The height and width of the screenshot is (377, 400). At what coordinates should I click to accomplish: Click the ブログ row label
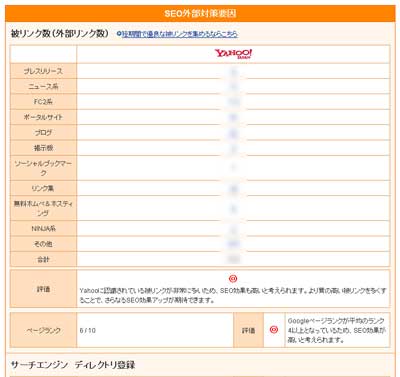[x=43, y=132]
